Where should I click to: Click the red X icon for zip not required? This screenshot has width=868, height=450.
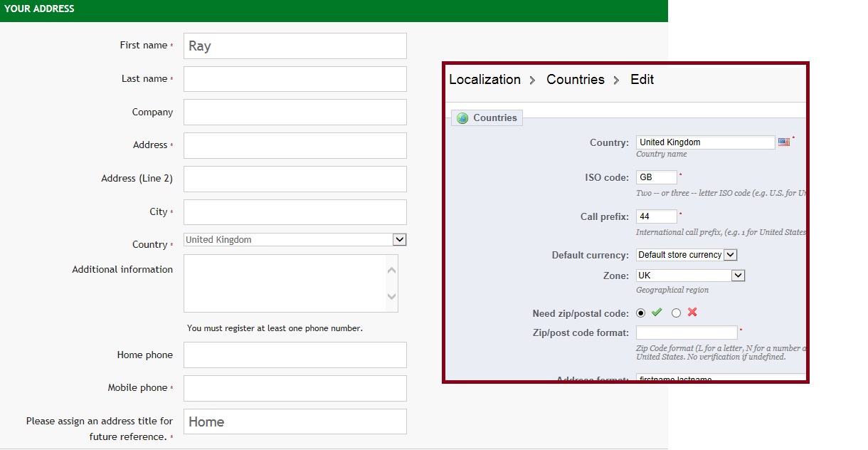(x=692, y=313)
